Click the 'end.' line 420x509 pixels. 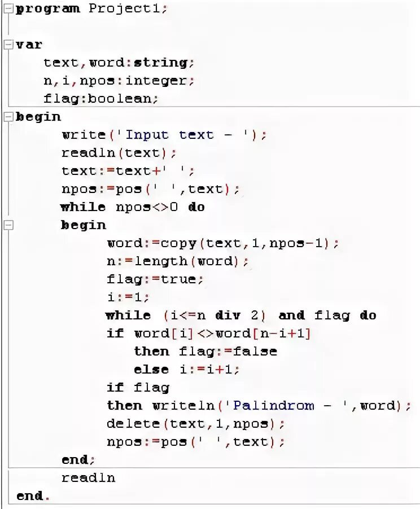click(33, 496)
